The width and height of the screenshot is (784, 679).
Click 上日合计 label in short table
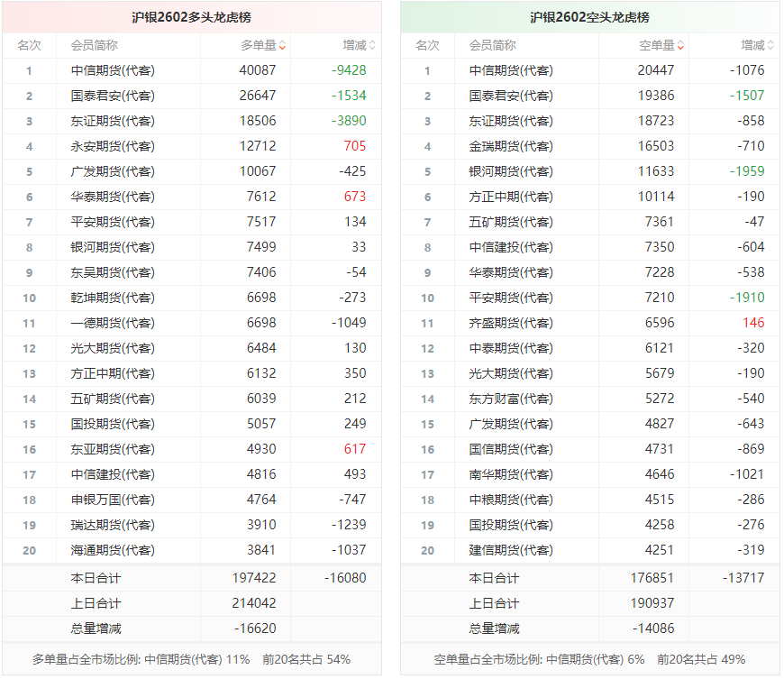point(494,603)
